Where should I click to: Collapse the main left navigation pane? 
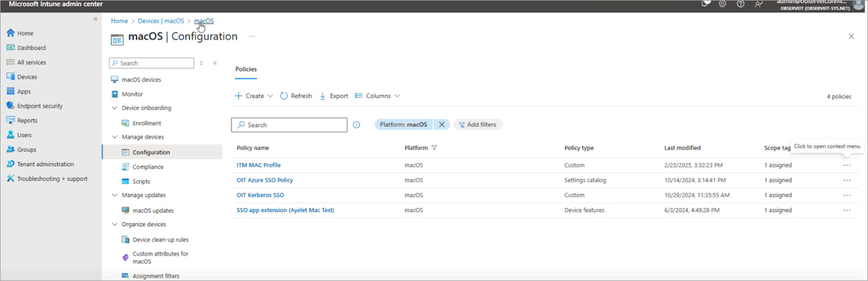95,19
